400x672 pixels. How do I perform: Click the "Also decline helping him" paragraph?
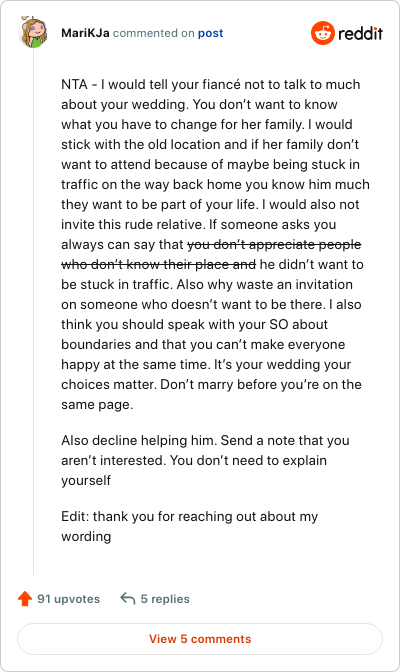(x=205, y=460)
